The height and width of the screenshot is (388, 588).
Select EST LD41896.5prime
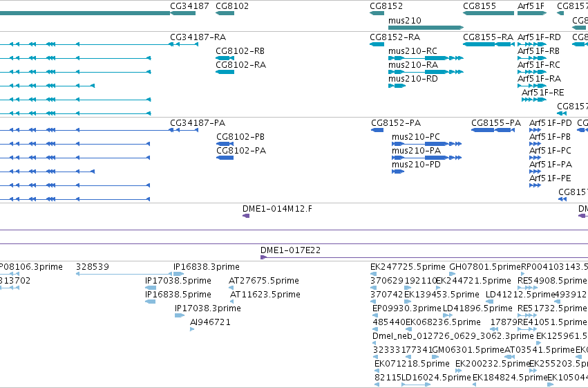tap(477, 309)
